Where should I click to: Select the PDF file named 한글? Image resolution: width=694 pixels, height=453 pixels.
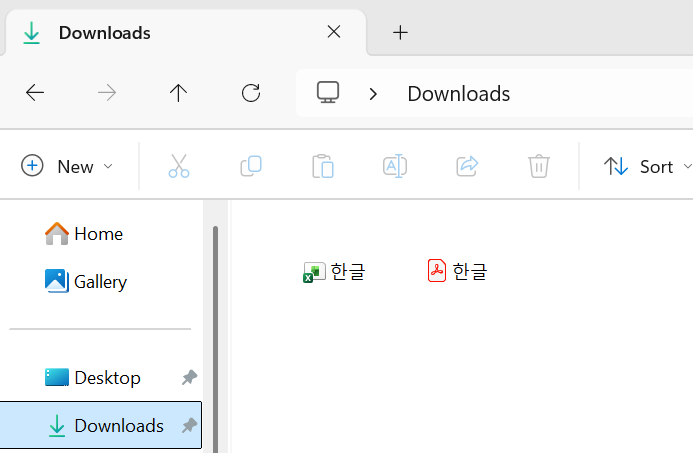click(457, 271)
